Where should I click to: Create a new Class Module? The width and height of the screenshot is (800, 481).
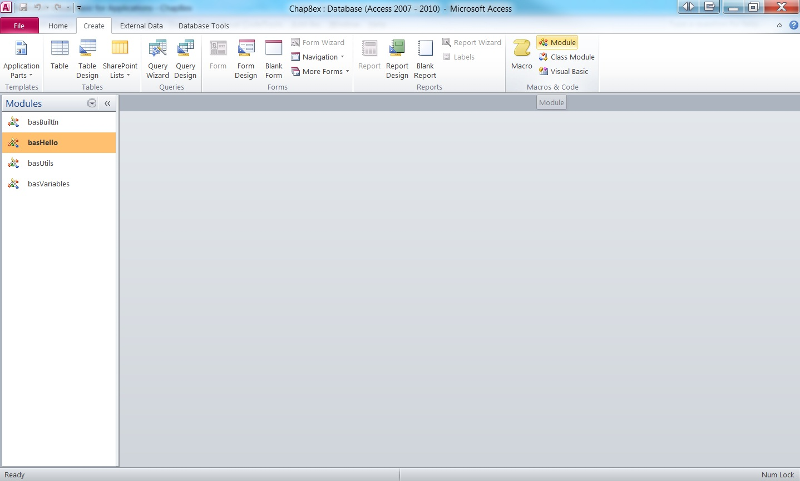566,57
